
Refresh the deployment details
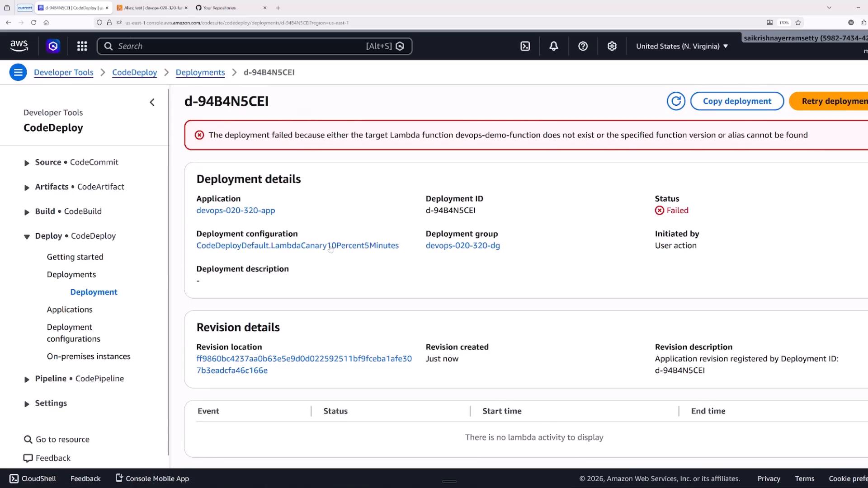[x=676, y=101]
